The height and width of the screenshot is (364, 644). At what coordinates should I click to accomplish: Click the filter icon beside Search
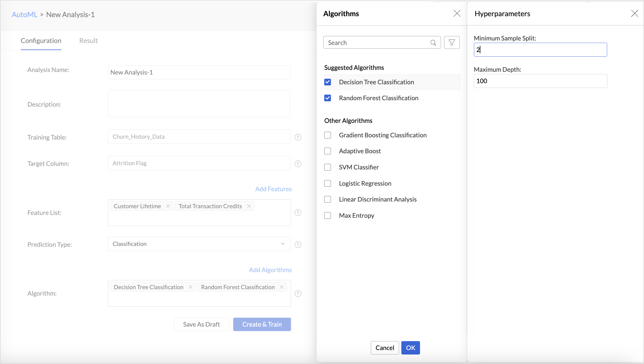coord(452,42)
